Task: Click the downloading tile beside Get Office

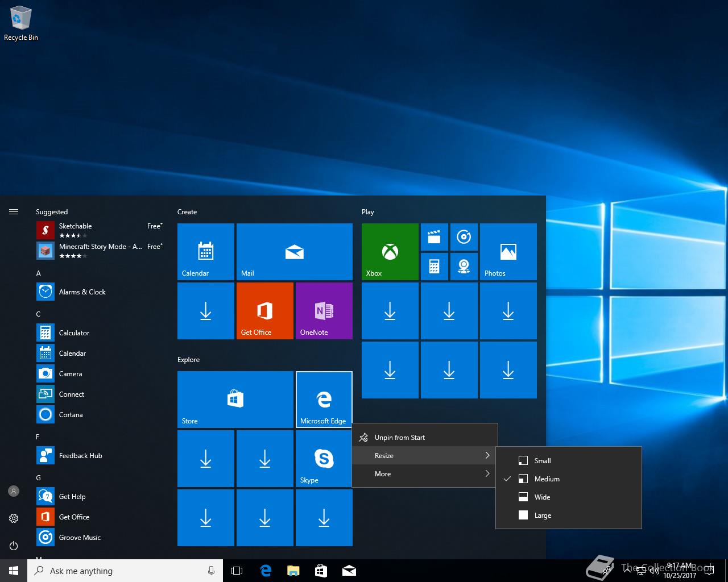Action: click(x=206, y=311)
